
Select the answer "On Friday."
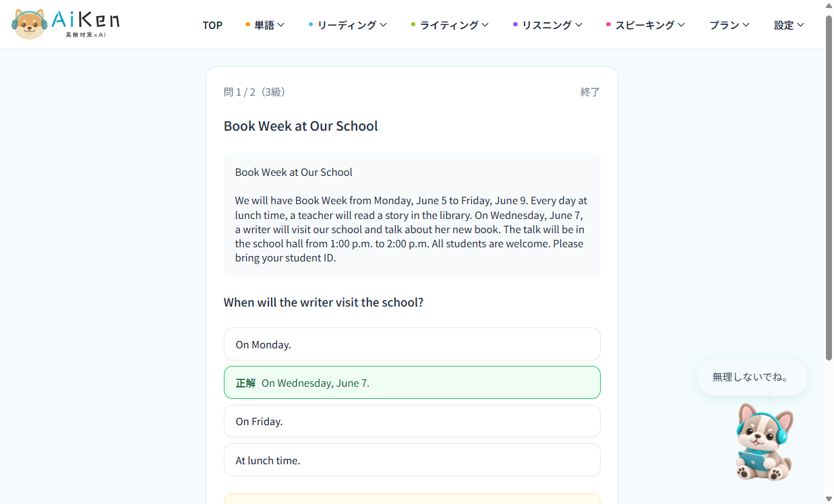[x=412, y=421]
